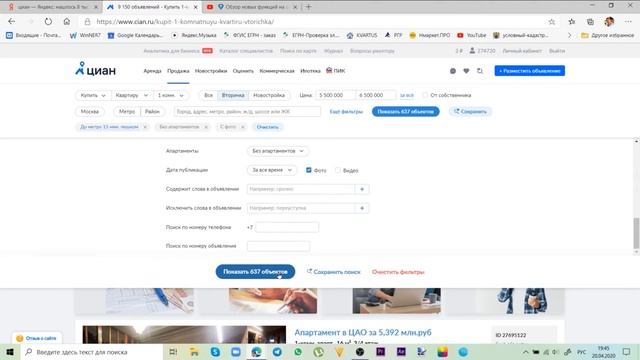
Task: Click Очистить фильтры link
Action: 398,272
